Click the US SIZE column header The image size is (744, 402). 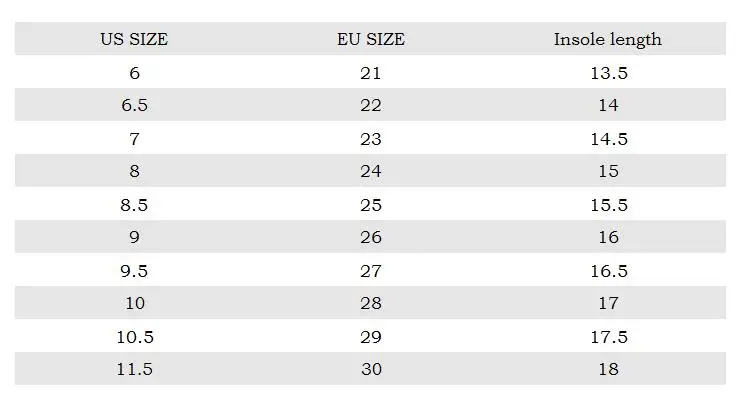[134, 40]
